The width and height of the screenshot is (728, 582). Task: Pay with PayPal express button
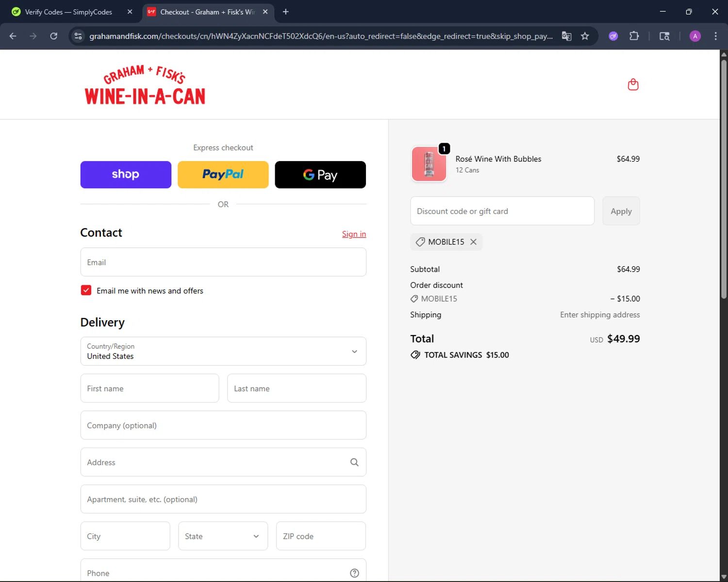pos(223,175)
